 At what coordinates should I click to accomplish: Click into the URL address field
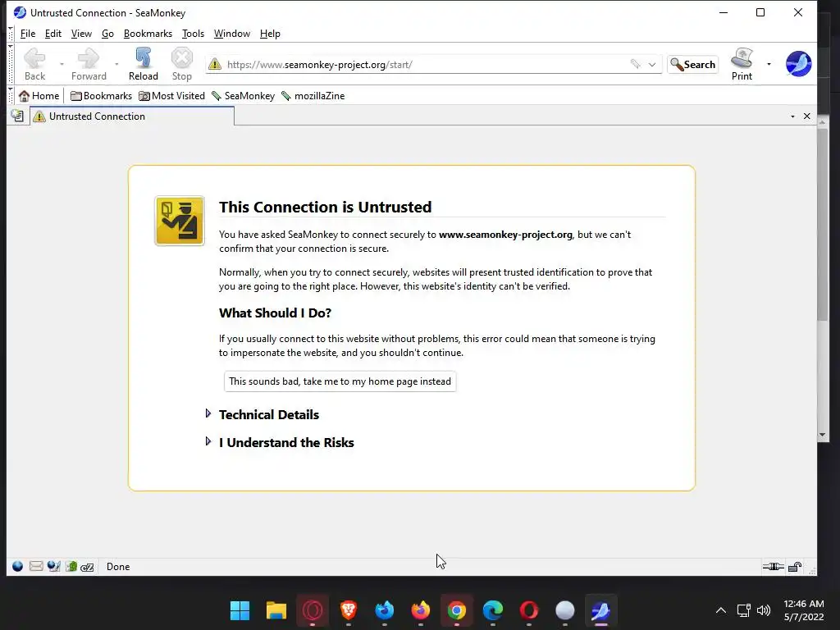click(x=426, y=64)
